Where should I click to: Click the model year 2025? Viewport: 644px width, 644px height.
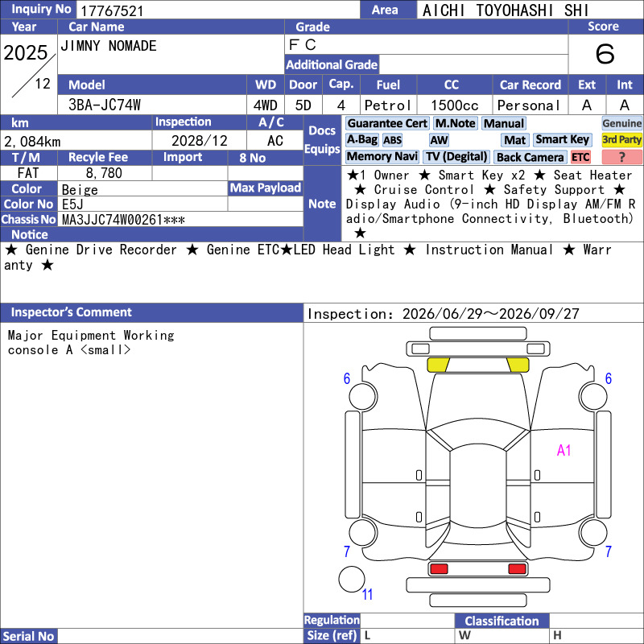[x=26, y=52]
